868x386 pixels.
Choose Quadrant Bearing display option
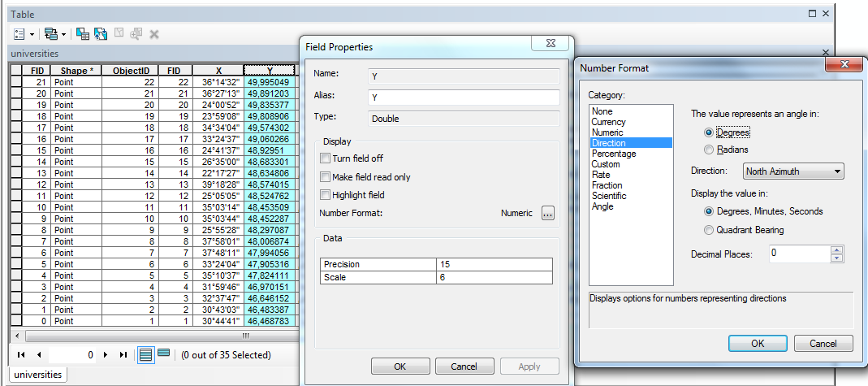(x=709, y=230)
